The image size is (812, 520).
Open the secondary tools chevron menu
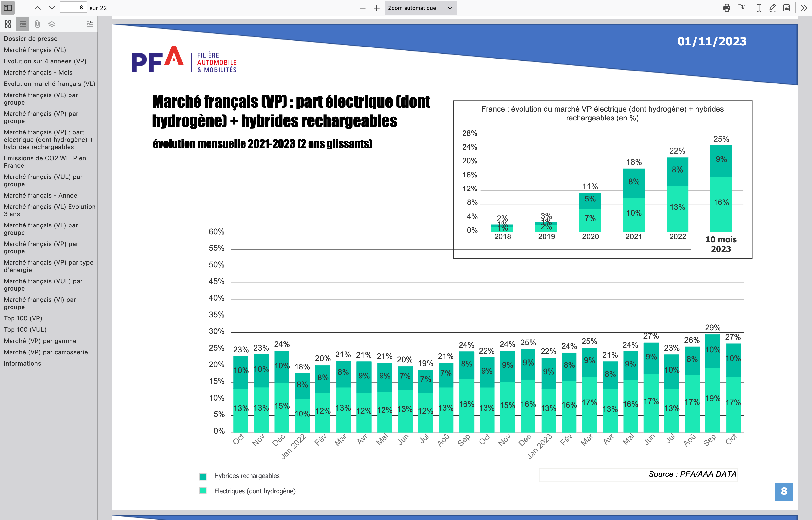804,8
